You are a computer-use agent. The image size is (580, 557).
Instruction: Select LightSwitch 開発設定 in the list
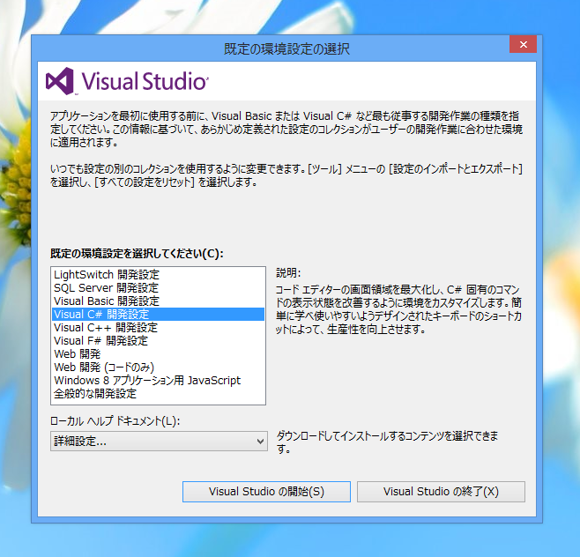158,274
